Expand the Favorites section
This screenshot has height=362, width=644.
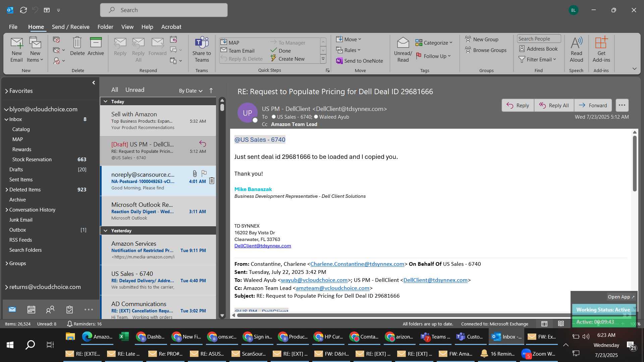[x=6, y=91]
